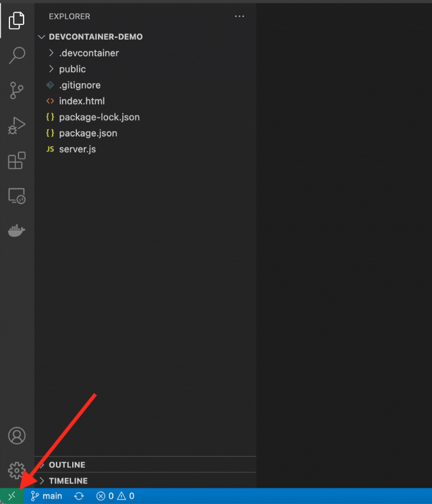Open the Accounts menu icon

[17, 436]
